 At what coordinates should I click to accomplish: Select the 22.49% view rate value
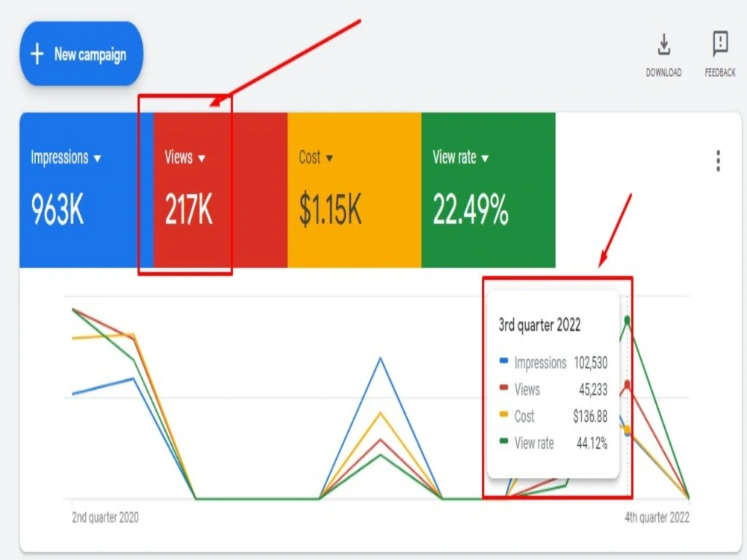tap(470, 210)
